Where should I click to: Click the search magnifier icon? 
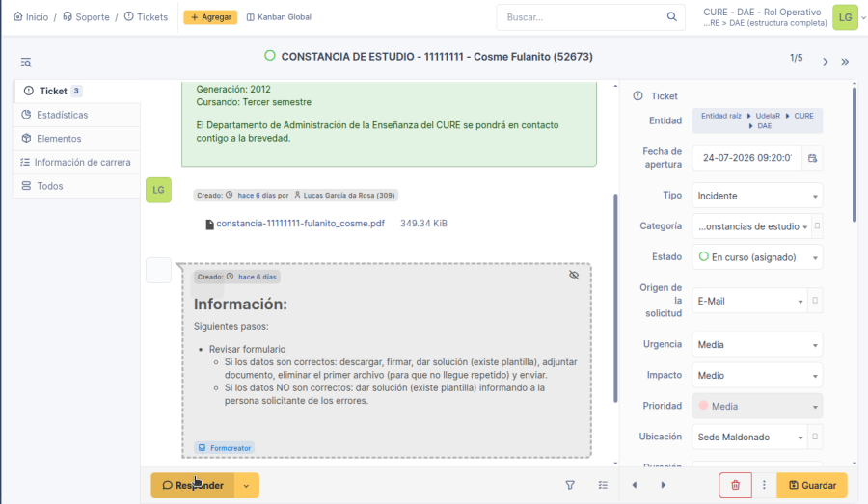671,16
